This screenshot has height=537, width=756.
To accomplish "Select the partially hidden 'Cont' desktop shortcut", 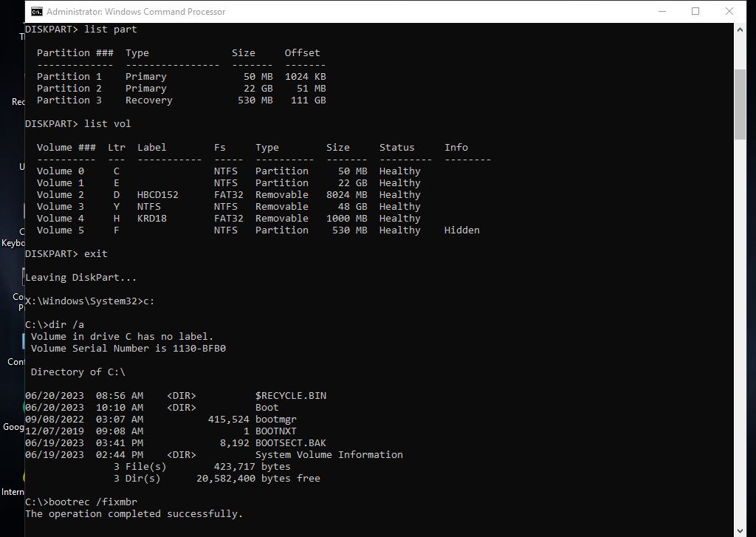I will [x=16, y=361].
